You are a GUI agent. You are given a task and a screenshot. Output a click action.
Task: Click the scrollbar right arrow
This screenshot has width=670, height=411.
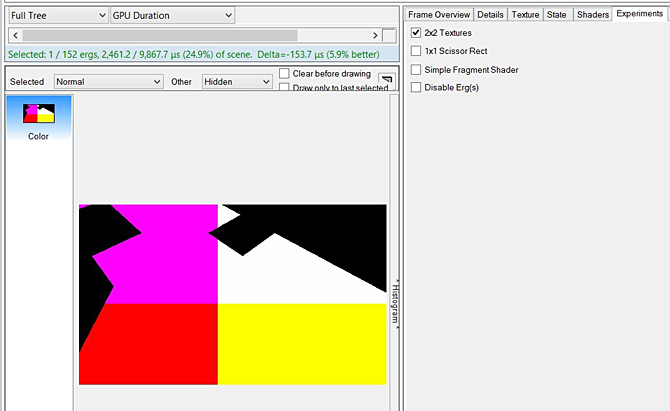374,35
